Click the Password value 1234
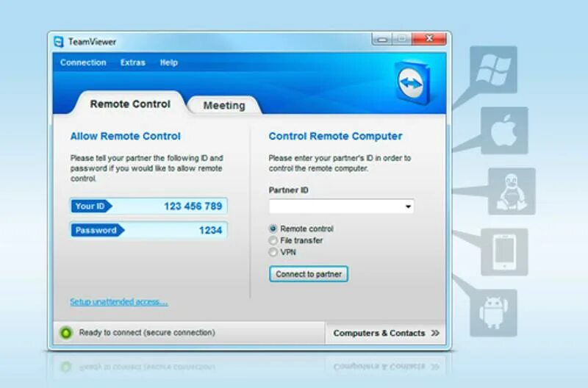Viewport: 588px width, 388px height. point(210,230)
